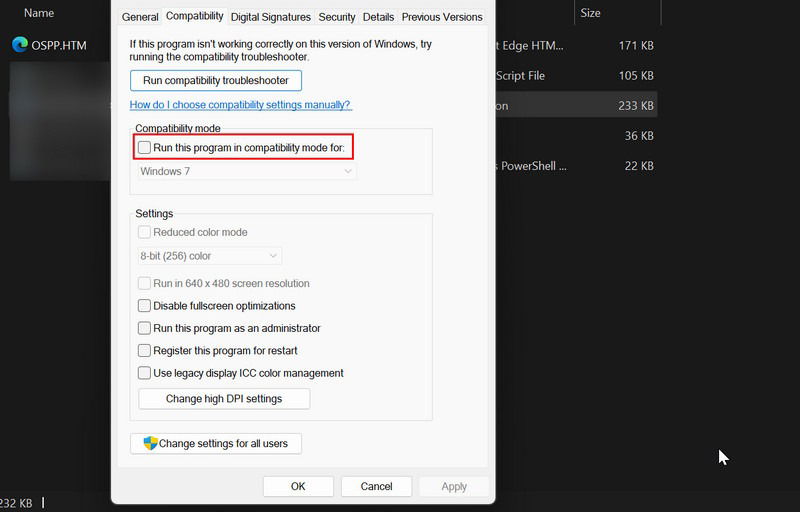
Task: Sort by the Name column header in Explorer
Action: tap(39, 13)
